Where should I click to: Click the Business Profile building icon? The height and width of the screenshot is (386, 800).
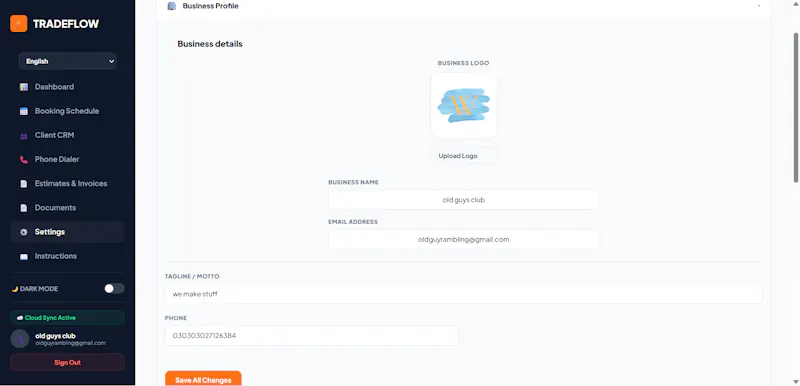point(171,6)
